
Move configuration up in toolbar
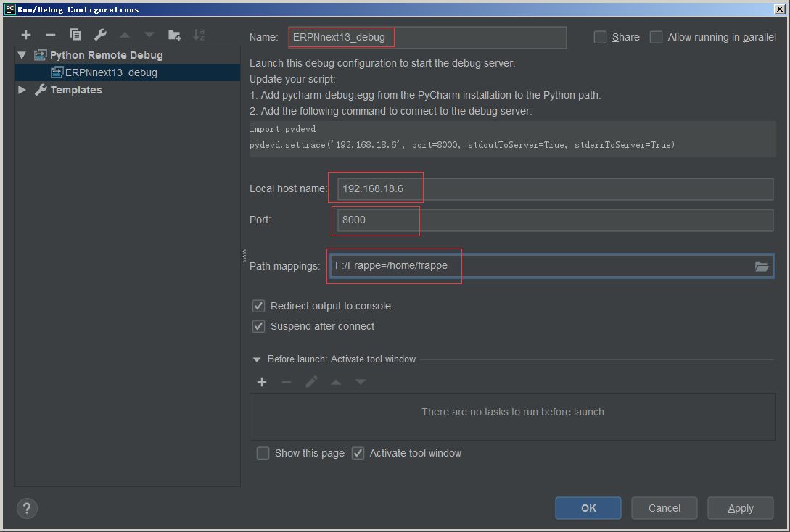pos(125,35)
